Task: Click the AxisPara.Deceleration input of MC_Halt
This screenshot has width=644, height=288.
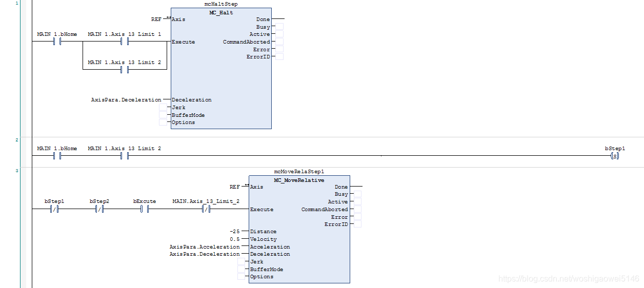Action: 126,100
